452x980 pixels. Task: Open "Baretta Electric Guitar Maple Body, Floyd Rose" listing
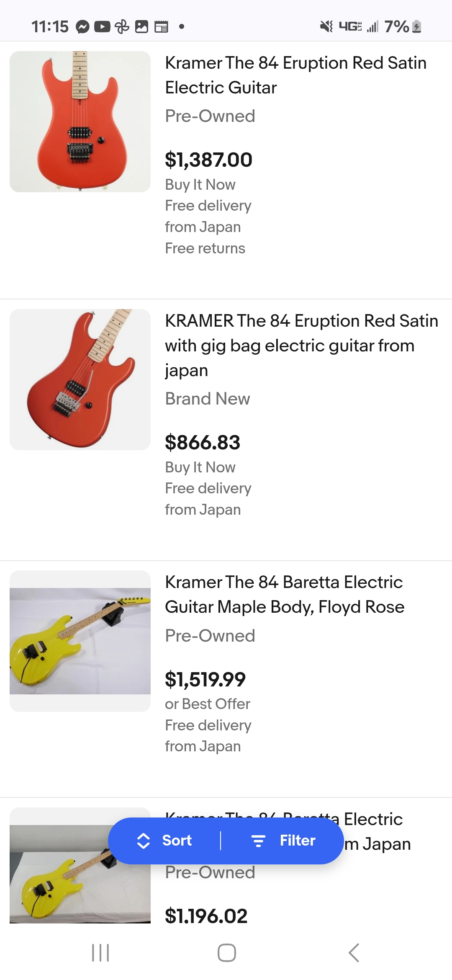[285, 595]
